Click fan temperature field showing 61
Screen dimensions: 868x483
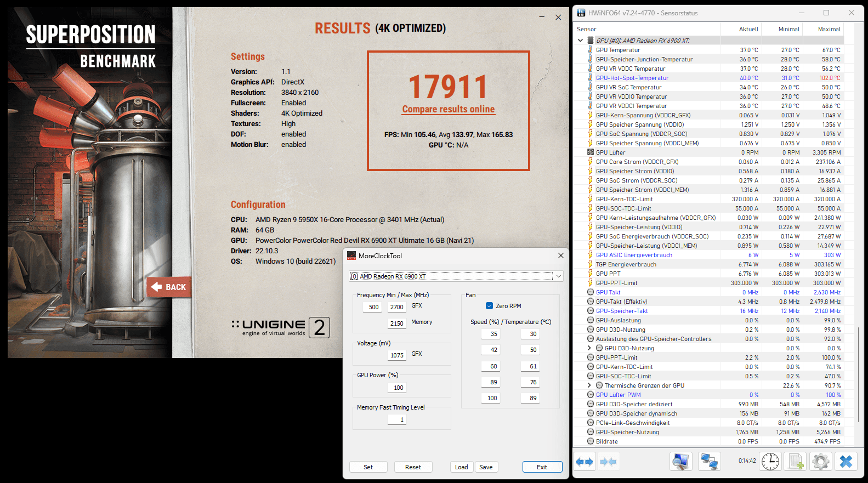point(530,366)
